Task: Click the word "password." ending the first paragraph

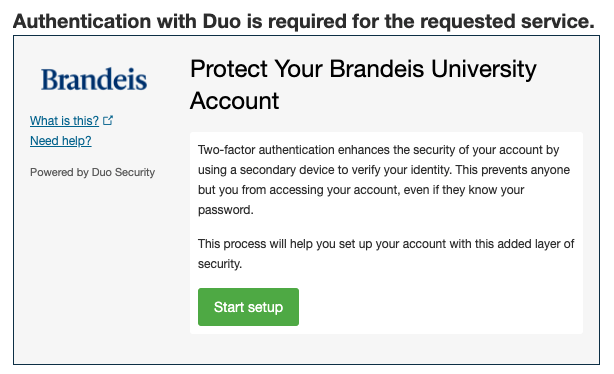Action: pos(226,210)
